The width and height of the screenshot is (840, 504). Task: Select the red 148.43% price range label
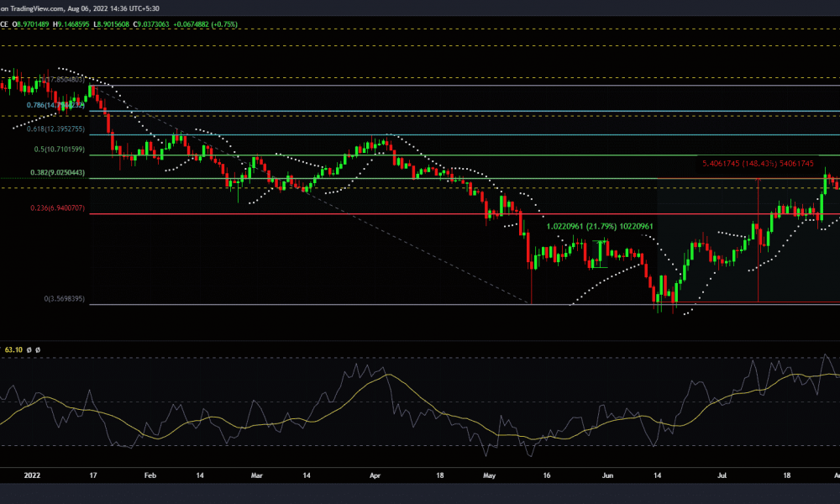tap(758, 163)
